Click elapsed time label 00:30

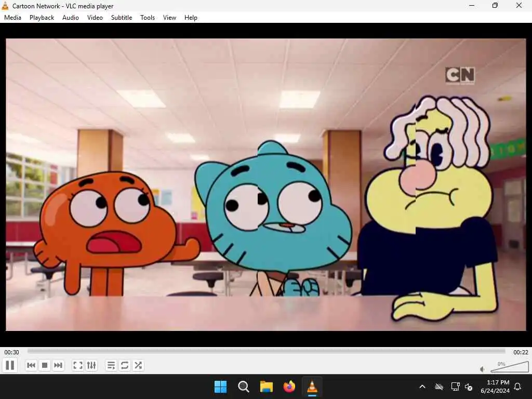(11, 352)
